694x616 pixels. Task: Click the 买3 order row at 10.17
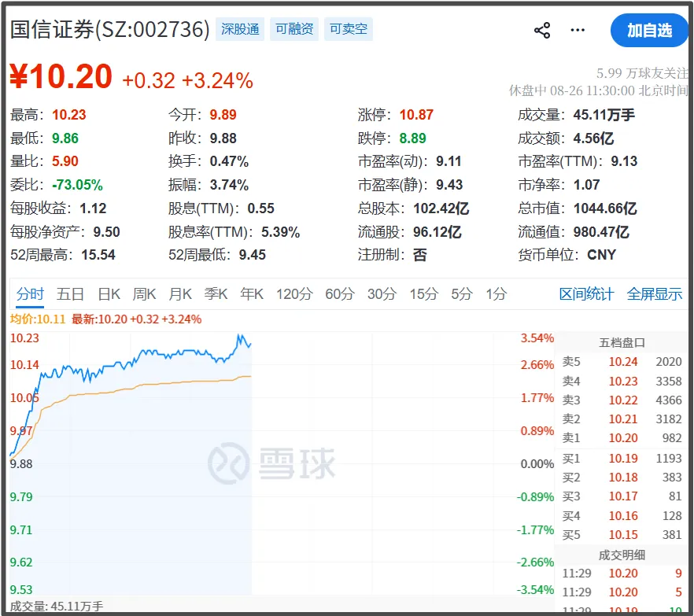[622, 496]
